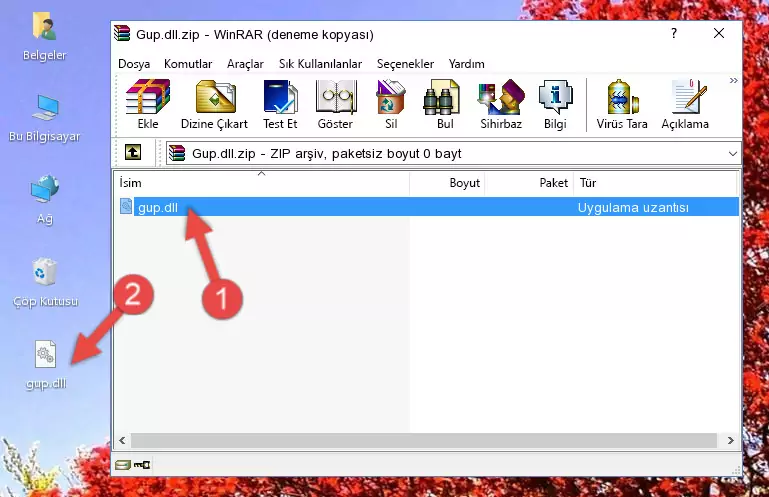Click Dizine Çıkart extract icon
The height and width of the screenshot is (497, 769).
click(x=214, y=104)
